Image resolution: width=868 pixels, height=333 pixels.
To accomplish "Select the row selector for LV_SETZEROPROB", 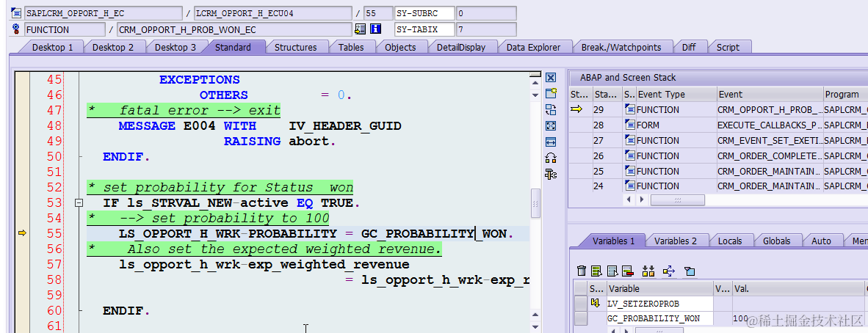I will (581, 303).
